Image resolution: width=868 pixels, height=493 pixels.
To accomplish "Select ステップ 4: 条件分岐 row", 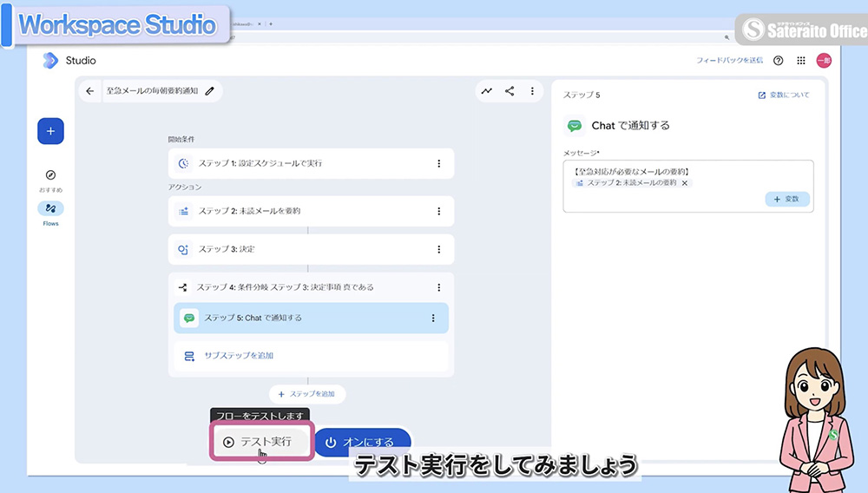I will click(x=311, y=287).
